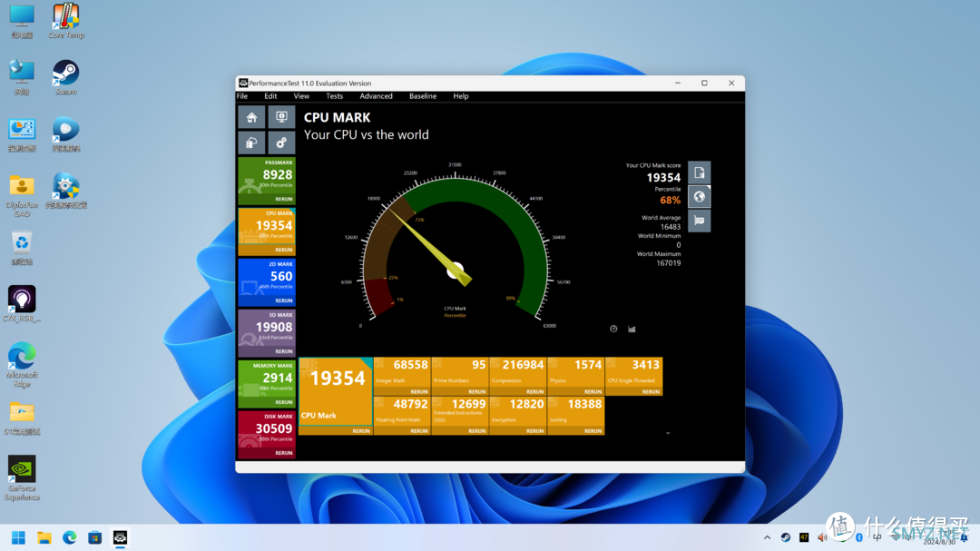Rerun the Physics test
Viewport: 980px width, 551px height.
click(x=593, y=391)
